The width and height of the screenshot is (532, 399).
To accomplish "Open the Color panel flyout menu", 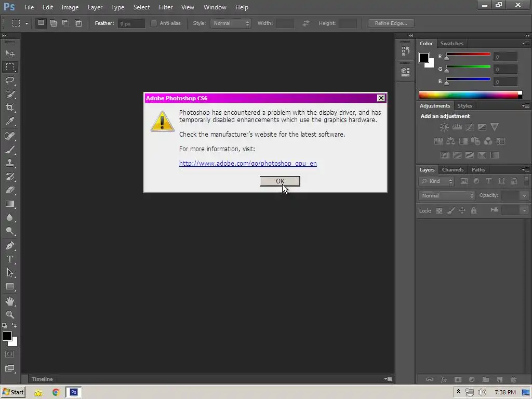I will (526, 44).
